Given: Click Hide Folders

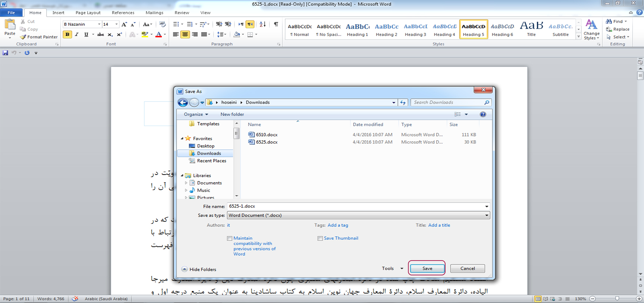Looking at the screenshot, I should point(199,269).
